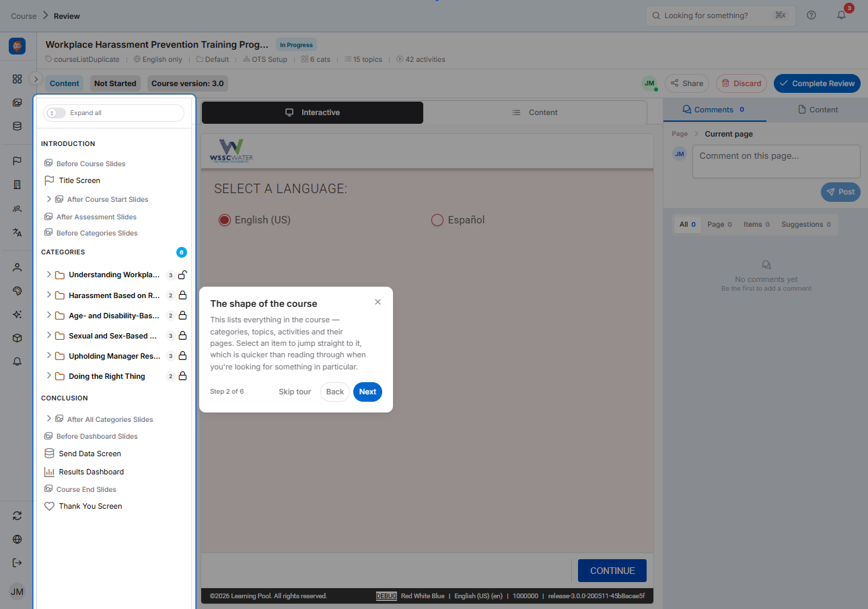Click the Complete Review button
The width and height of the screenshot is (868, 609).
[x=817, y=83]
